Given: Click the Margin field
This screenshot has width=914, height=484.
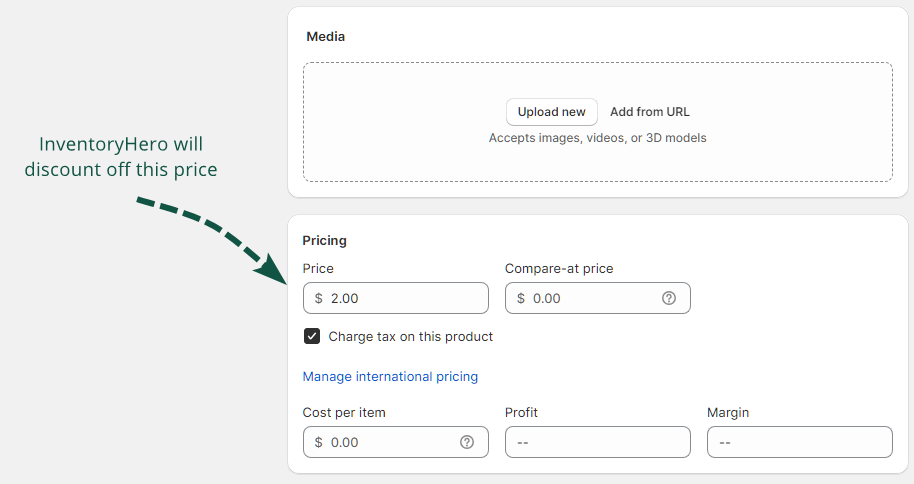Looking at the screenshot, I should (x=799, y=442).
